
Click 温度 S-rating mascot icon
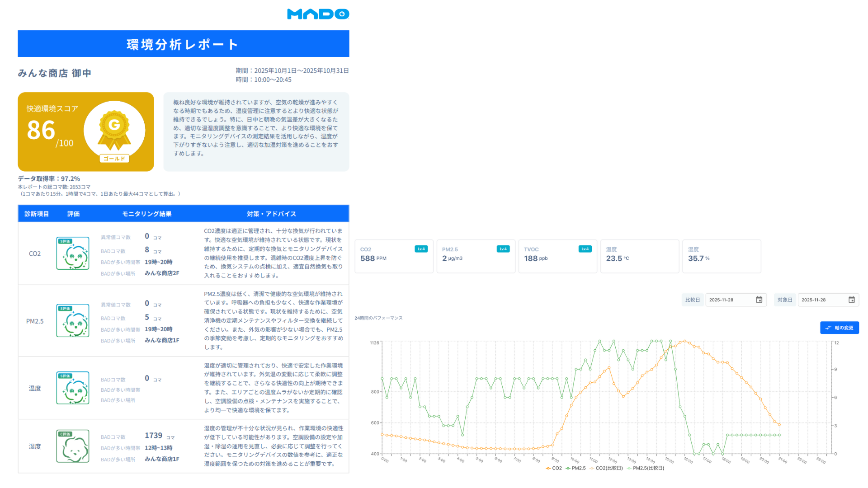pyautogui.click(x=73, y=388)
